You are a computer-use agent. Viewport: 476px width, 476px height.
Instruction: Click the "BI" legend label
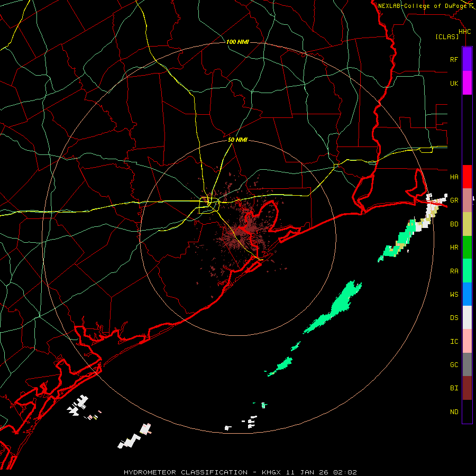[454, 388]
